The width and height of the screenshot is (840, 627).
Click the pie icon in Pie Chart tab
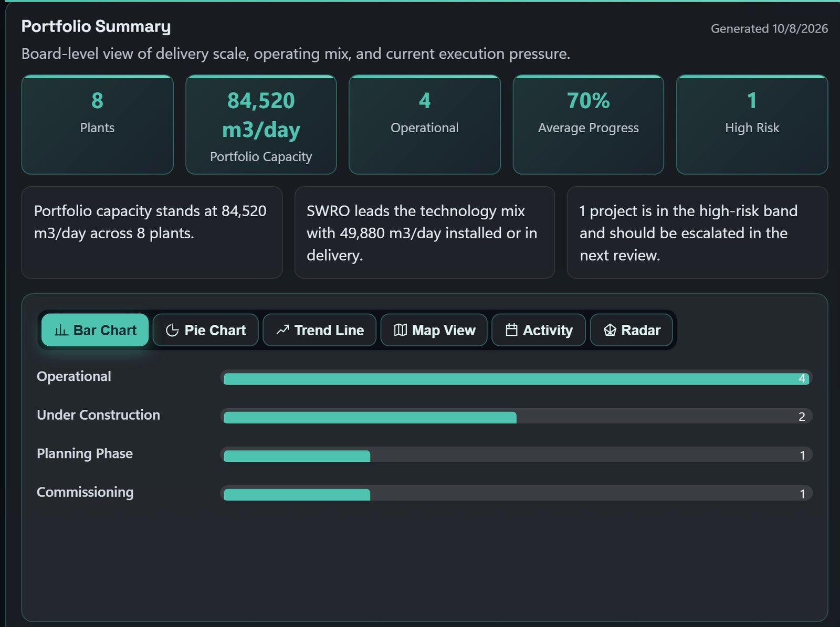[172, 330]
